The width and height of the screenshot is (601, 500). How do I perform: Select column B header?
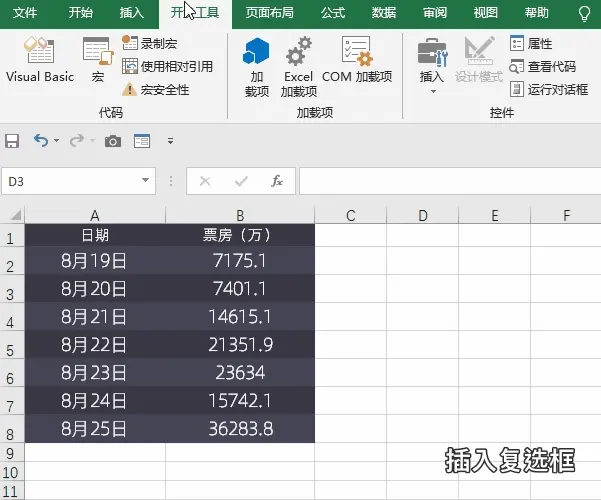click(240, 215)
